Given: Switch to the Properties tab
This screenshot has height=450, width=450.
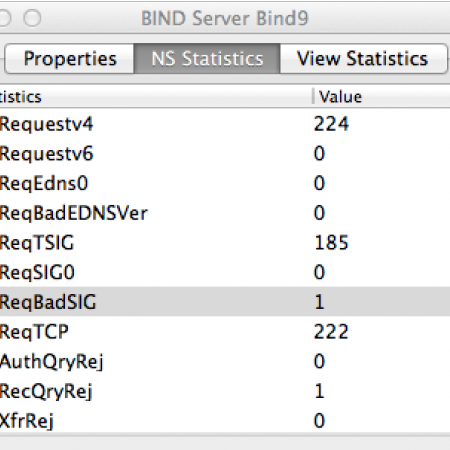Looking at the screenshot, I should click(69, 59).
